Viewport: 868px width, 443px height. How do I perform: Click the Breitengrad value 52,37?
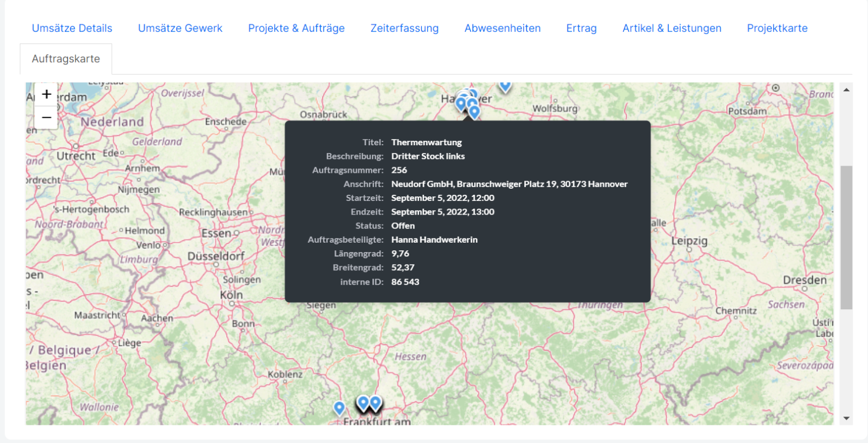click(x=403, y=267)
